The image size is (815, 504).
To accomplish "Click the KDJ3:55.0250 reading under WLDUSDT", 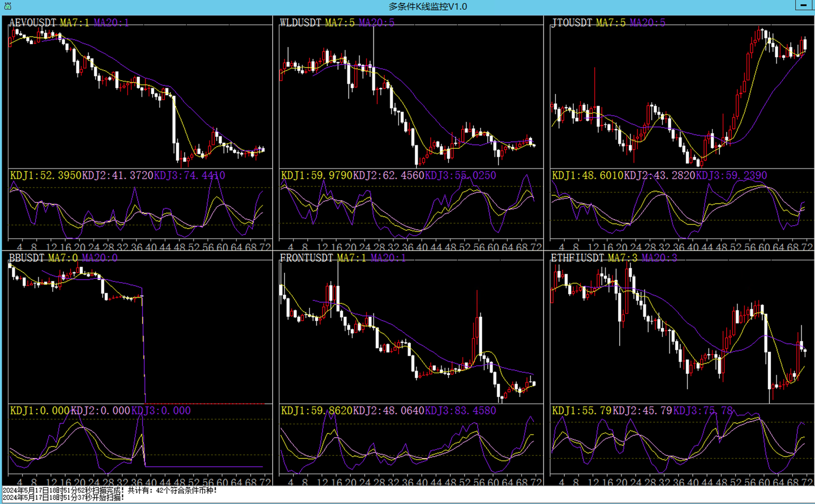I will (461, 175).
